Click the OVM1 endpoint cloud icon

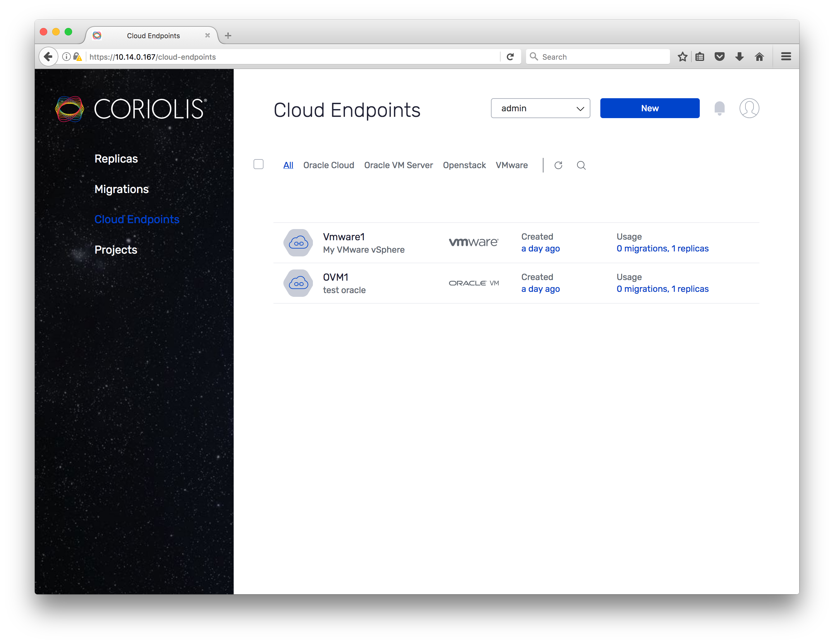coord(298,283)
